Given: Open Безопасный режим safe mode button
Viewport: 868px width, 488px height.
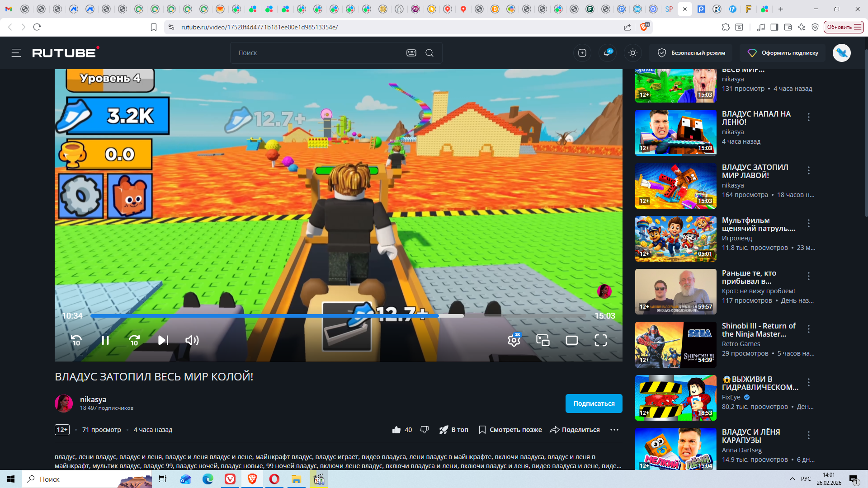Looking at the screenshot, I should pyautogui.click(x=691, y=53).
